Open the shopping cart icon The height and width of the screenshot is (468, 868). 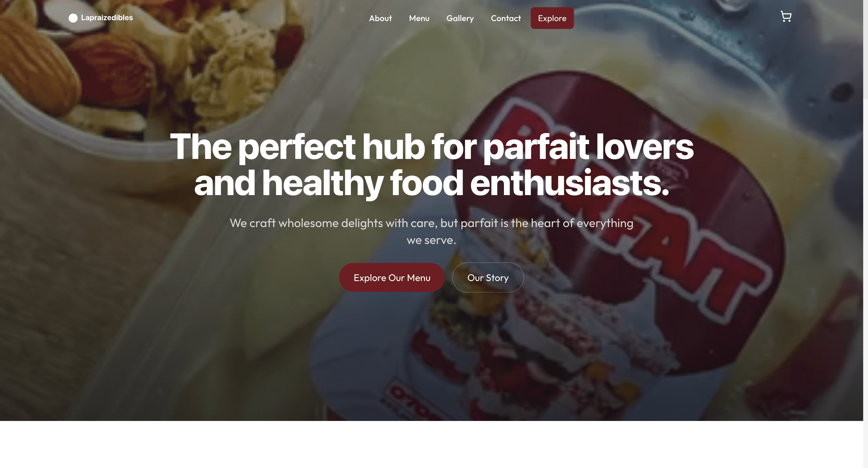786,17
